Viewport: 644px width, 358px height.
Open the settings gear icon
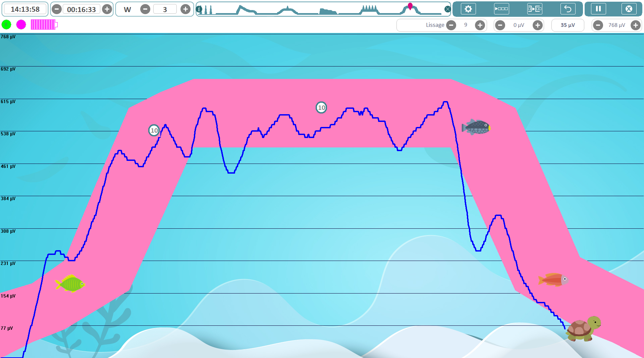coord(468,9)
